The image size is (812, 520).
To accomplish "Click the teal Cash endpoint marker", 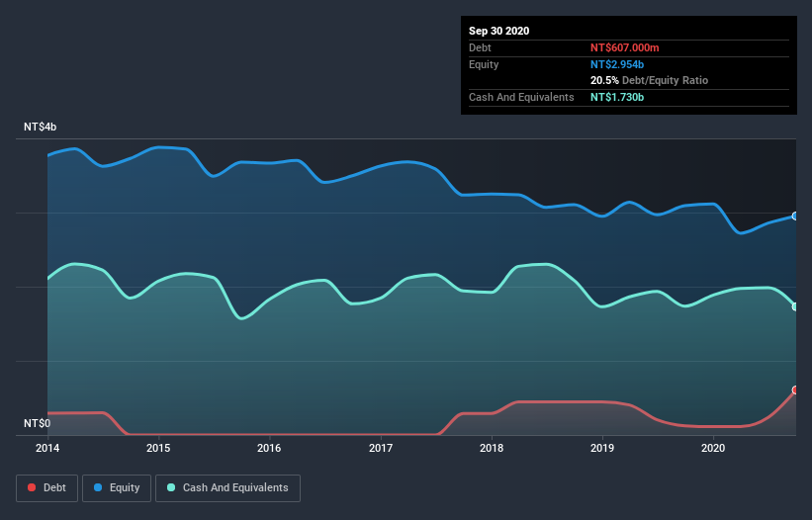I will (795, 306).
